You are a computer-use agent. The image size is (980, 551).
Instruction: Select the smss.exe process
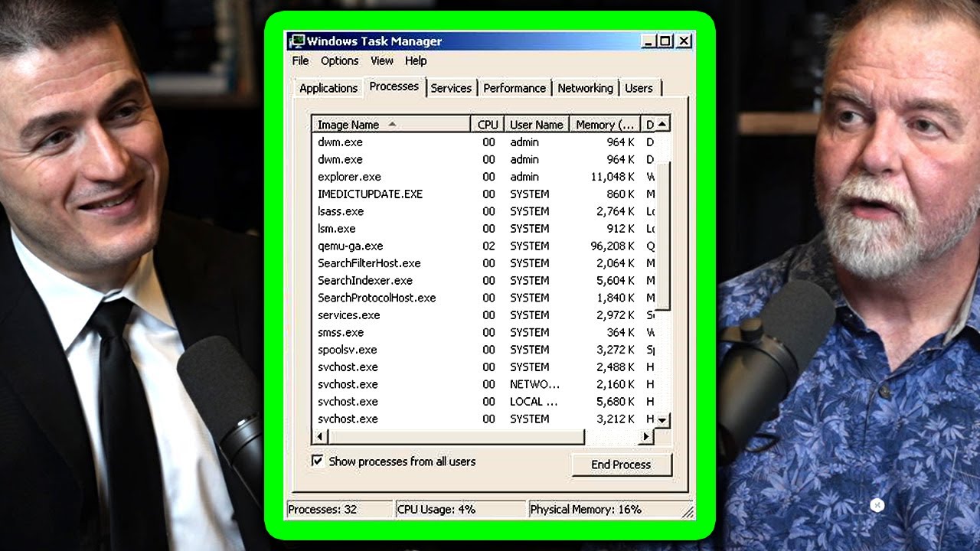click(484, 332)
